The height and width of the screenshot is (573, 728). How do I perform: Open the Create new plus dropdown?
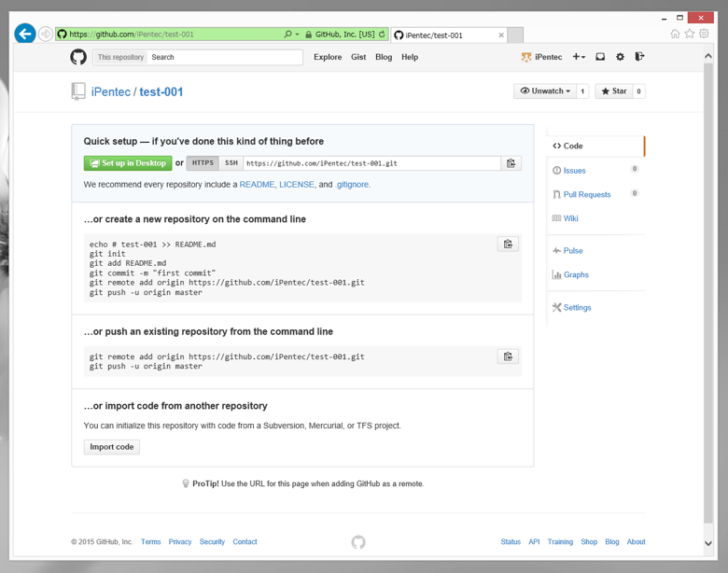point(579,57)
